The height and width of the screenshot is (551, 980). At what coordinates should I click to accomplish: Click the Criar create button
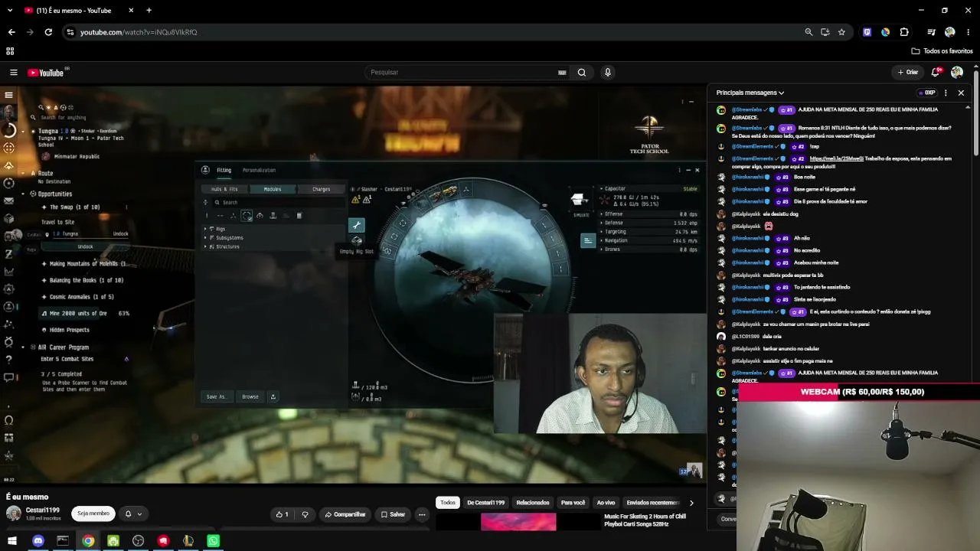(x=908, y=73)
